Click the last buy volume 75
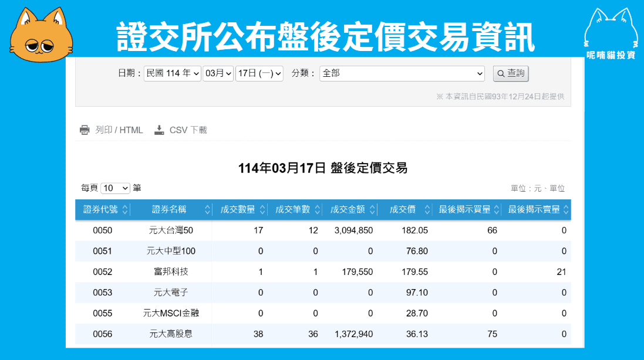The width and height of the screenshot is (644, 360). point(492,334)
